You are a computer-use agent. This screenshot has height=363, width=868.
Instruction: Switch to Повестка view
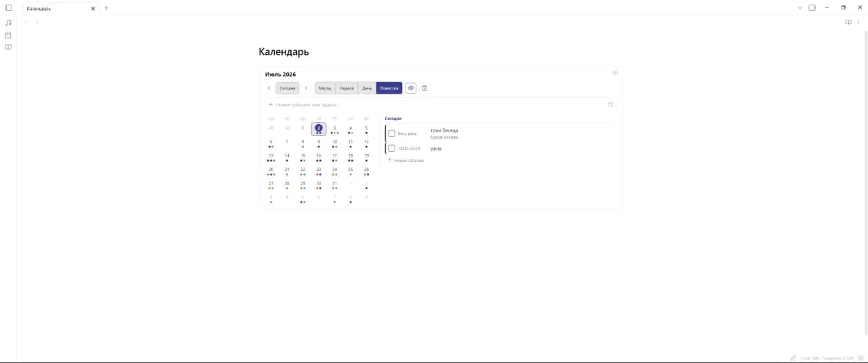389,88
